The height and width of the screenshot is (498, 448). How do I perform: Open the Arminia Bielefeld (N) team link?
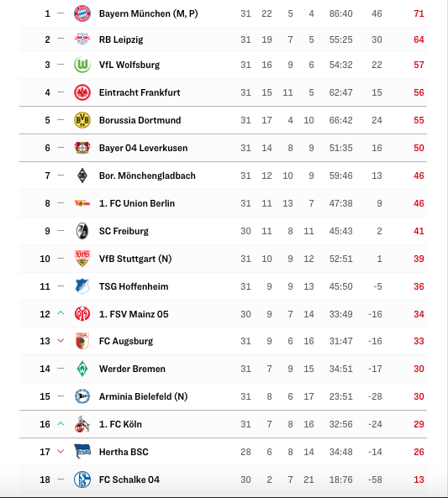tap(143, 396)
